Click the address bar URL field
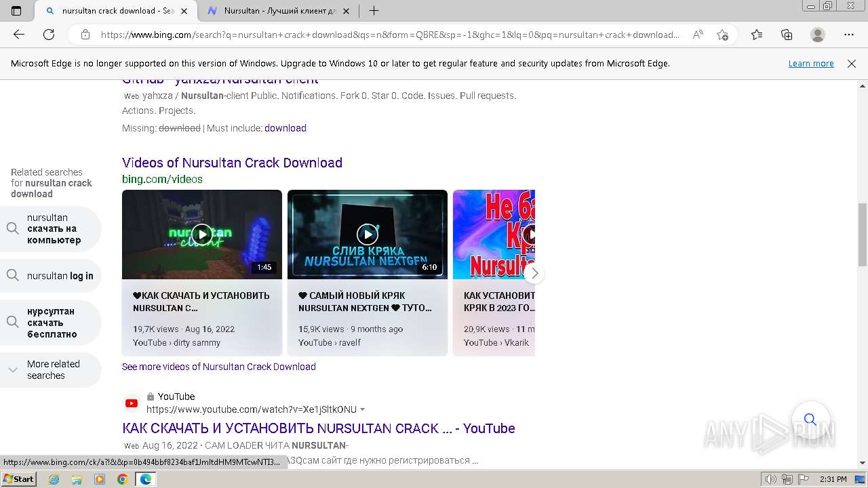This screenshot has height=488, width=868. (x=390, y=35)
